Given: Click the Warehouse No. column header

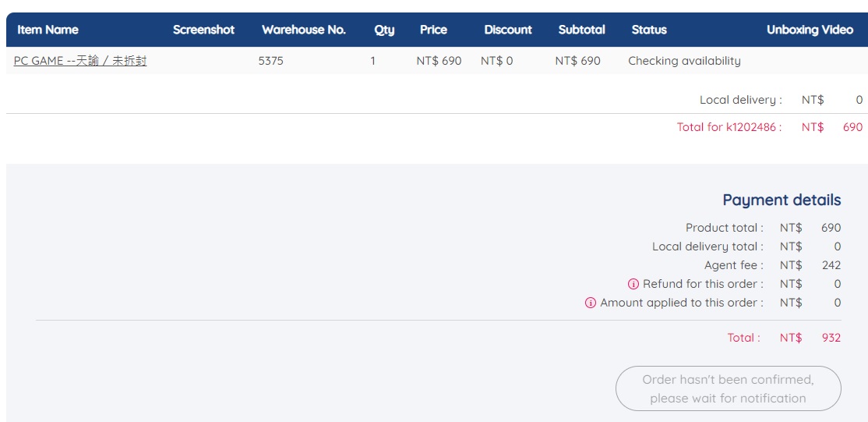Looking at the screenshot, I should (x=304, y=30).
